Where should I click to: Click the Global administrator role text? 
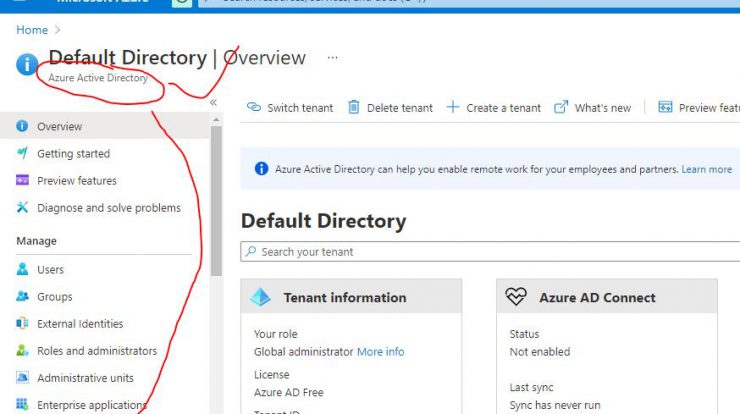click(303, 352)
